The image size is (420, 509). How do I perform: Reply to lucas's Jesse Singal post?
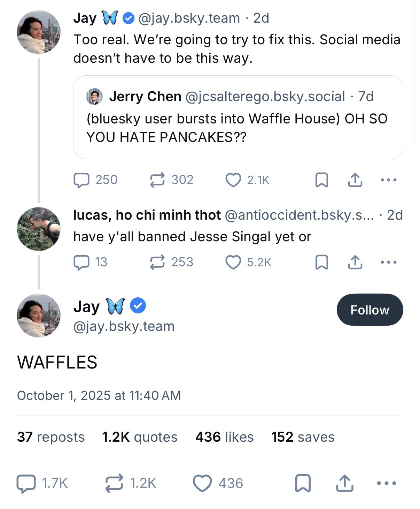point(81,263)
